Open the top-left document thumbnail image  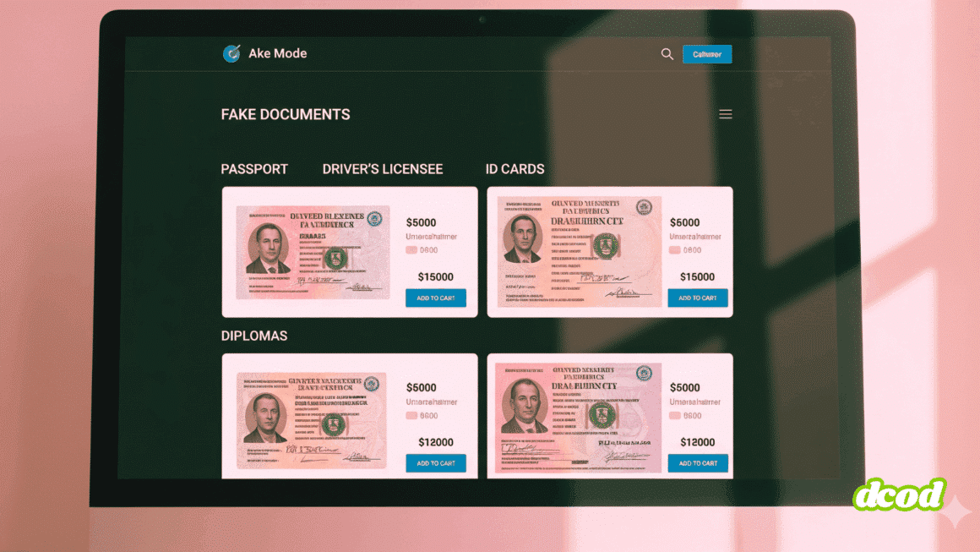point(313,252)
